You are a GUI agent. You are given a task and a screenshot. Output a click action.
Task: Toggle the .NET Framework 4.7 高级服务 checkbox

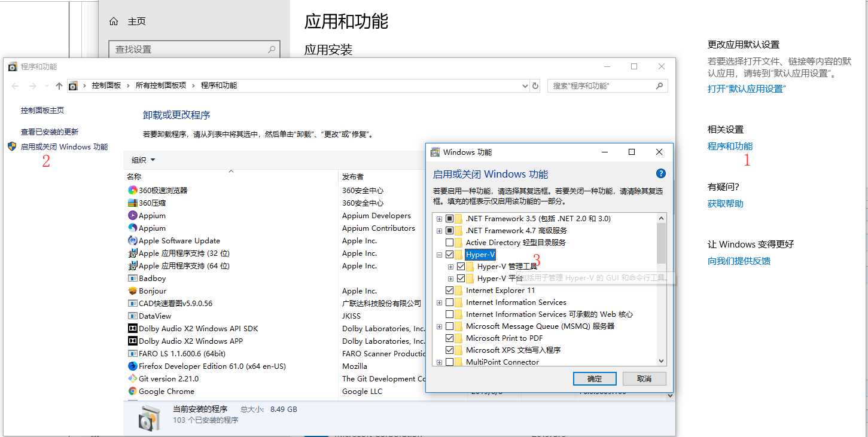pos(449,230)
